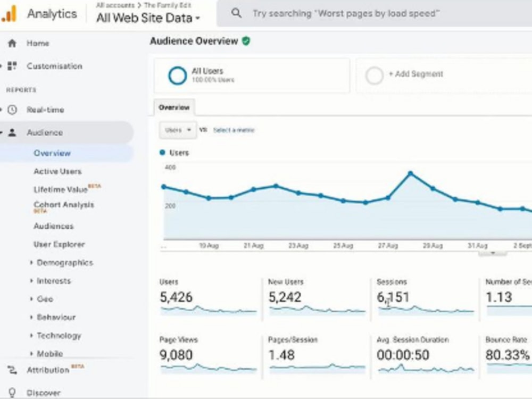Viewport: 532px width, 399px height.
Task: Open Audiences report
Action: [x=53, y=226]
